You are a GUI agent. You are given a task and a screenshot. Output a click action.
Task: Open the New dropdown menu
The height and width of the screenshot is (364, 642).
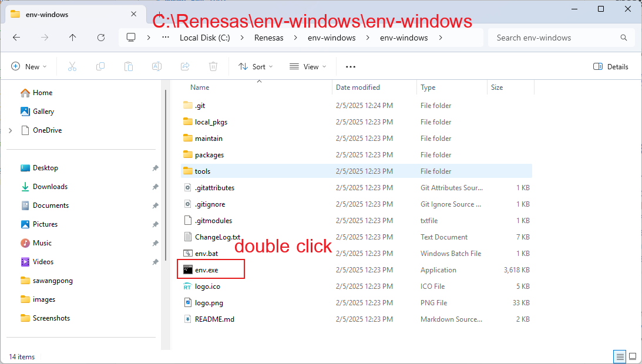tap(29, 67)
